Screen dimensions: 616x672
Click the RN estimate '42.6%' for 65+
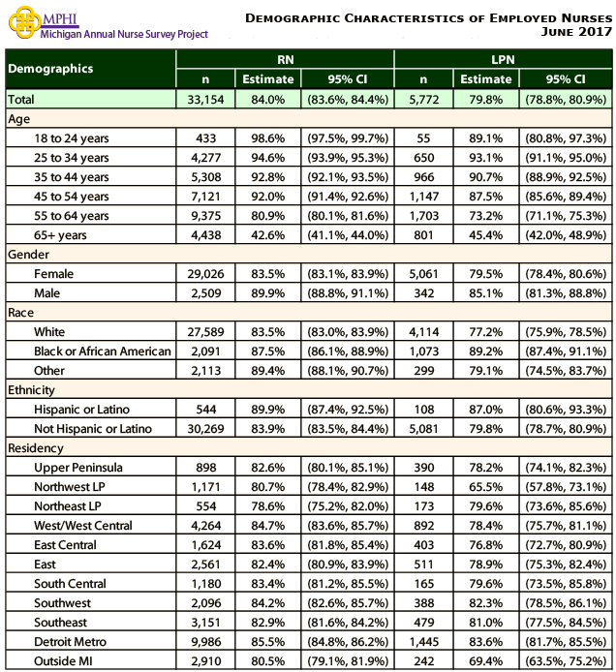268,235
